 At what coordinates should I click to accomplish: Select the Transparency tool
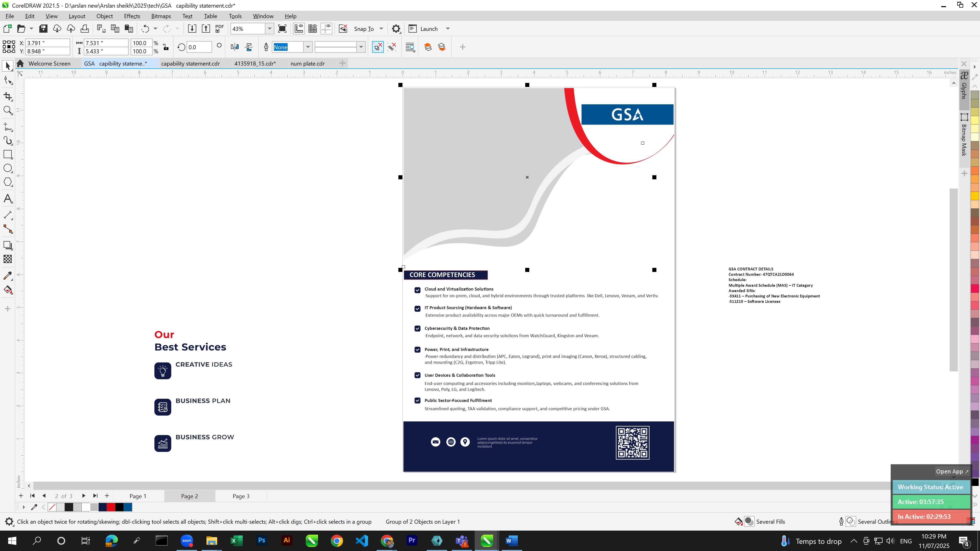(8, 259)
